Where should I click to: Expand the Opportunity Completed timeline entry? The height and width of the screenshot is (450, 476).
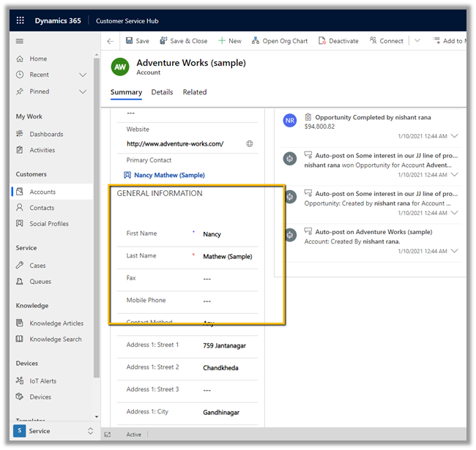click(455, 136)
